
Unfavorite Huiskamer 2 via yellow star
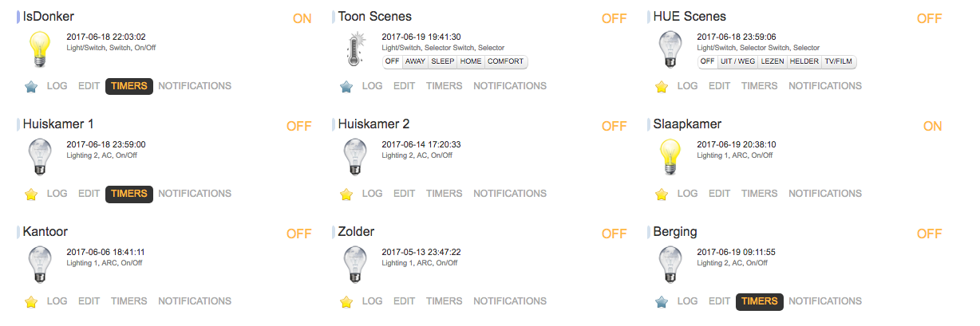[x=346, y=194]
